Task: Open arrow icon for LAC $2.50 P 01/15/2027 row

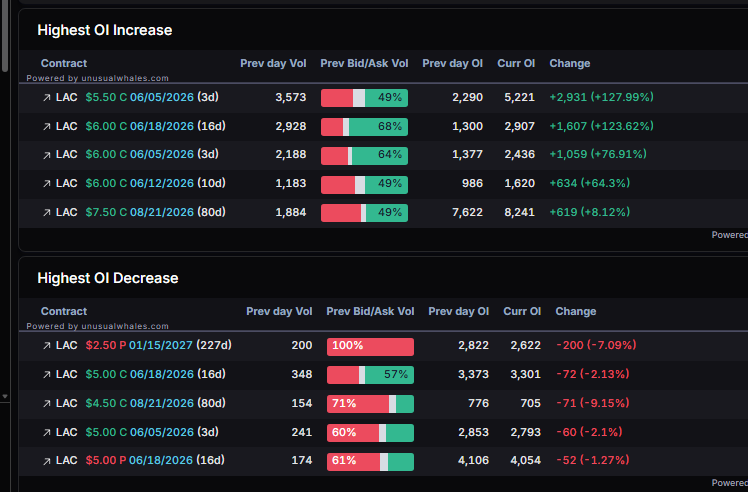Action: tap(47, 346)
